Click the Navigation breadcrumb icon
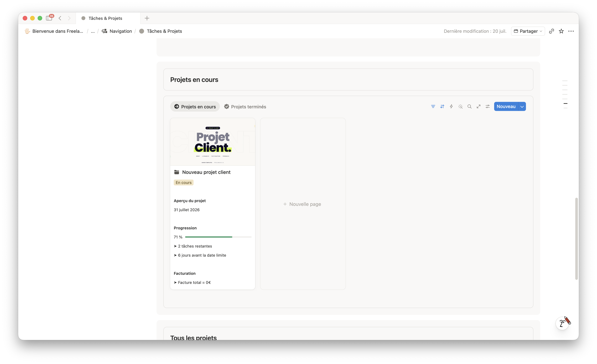 tap(104, 31)
